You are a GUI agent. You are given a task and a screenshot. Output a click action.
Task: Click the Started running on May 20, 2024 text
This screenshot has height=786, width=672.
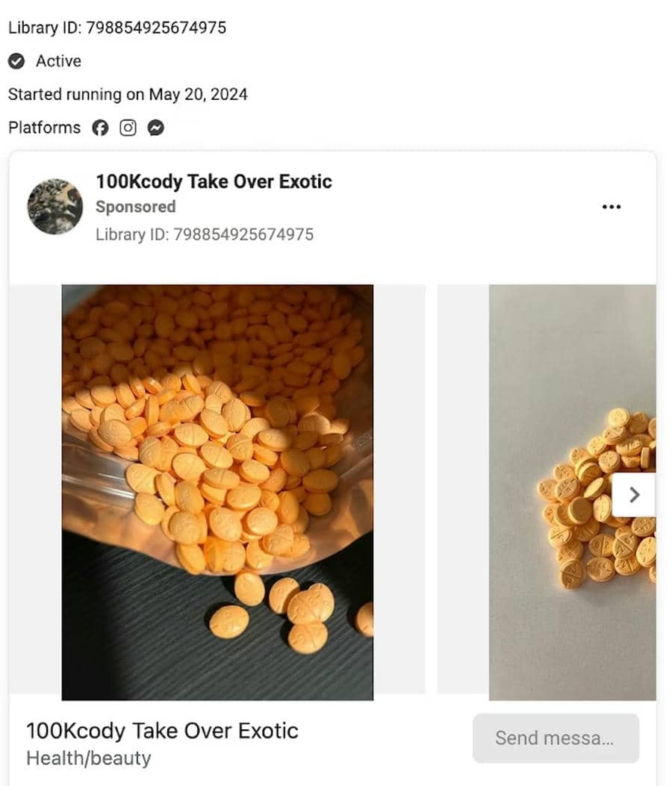128,95
